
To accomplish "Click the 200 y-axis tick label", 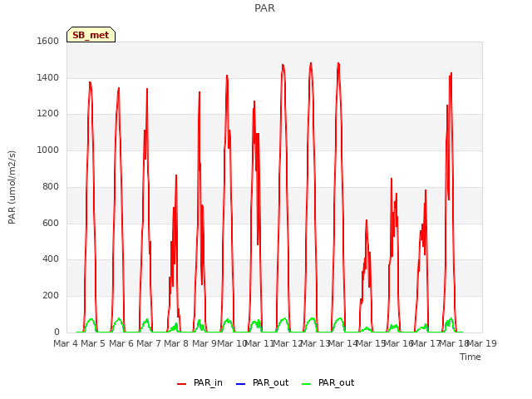I will click(51, 296).
